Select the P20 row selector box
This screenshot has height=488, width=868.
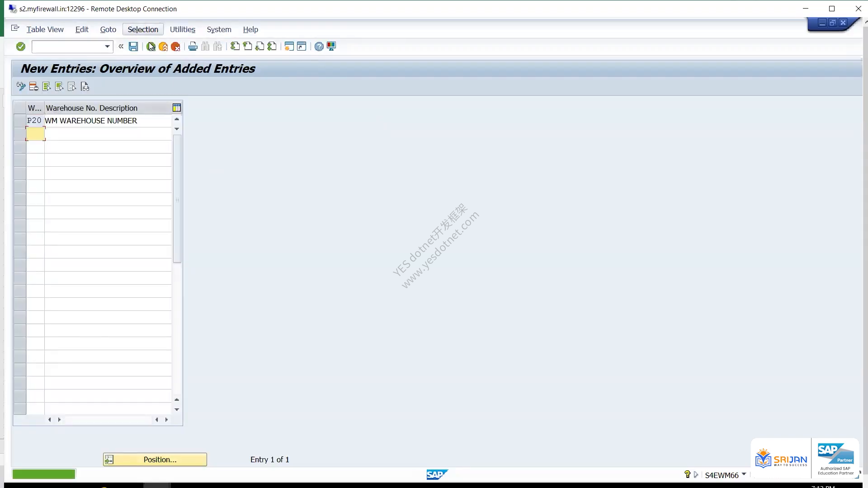pos(20,121)
